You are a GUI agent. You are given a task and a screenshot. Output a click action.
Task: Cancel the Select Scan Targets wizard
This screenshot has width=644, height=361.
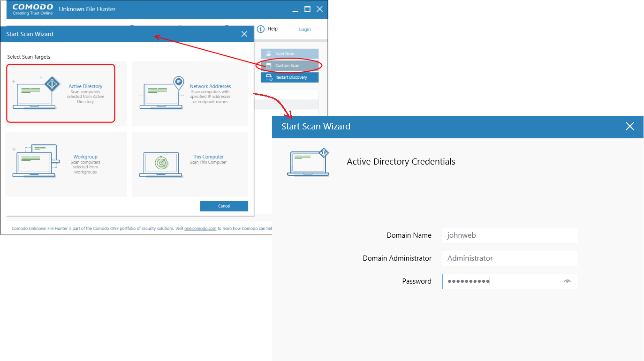pyautogui.click(x=224, y=206)
